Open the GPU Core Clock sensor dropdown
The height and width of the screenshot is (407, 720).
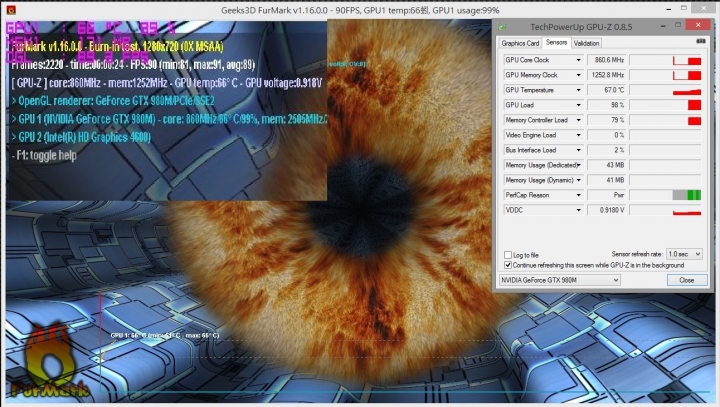[x=579, y=60]
